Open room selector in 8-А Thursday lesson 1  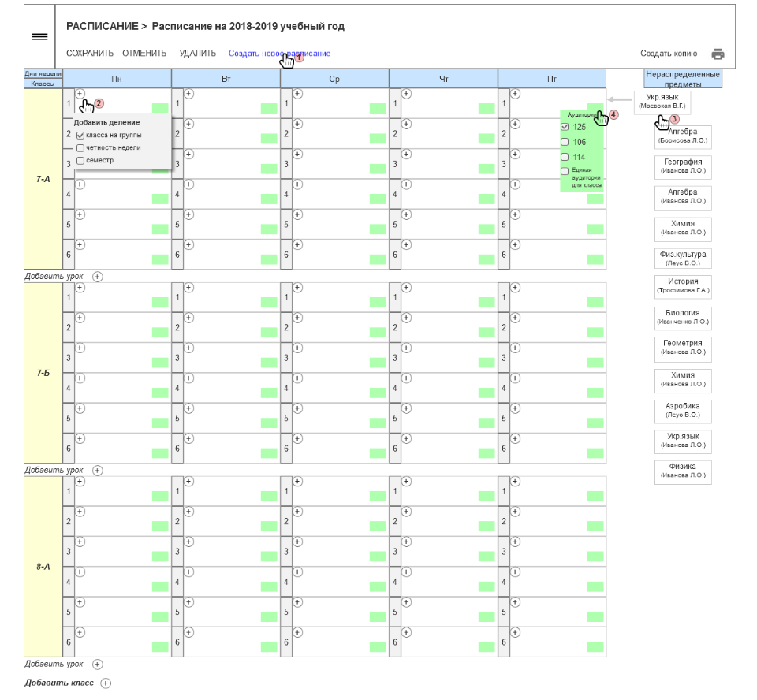pos(487,496)
